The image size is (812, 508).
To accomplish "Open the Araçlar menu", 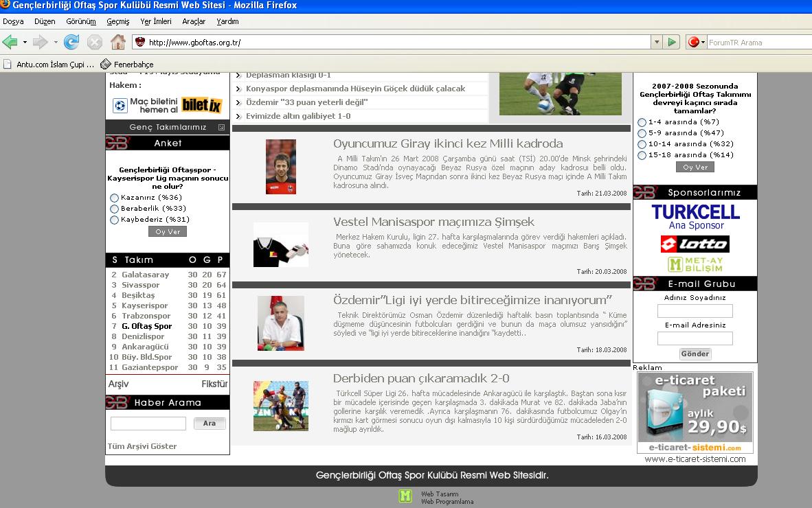I will pyautogui.click(x=194, y=21).
